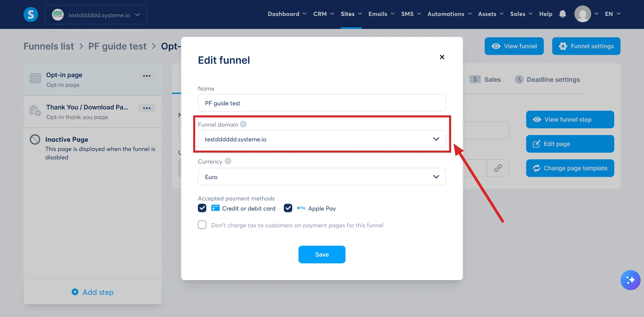The image size is (644, 317).
Task: Click the Help link
Action: (x=546, y=14)
